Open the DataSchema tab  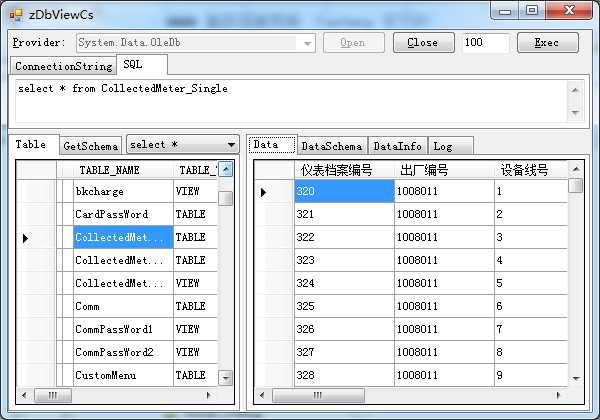(x=332, y=146)
